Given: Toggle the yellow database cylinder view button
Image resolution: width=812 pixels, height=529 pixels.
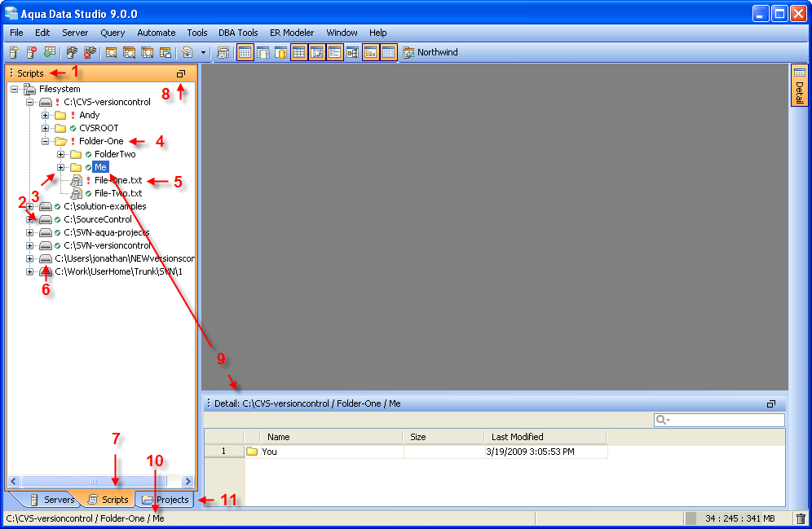Looking at the screenshot, I should (x=280, y=52).
